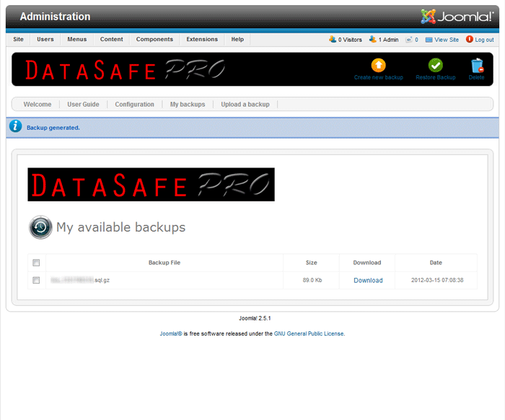Image resolution: width=505 pixels, height=420 pixels.
Task: Click the Backup File column header
Action: [164, 263]
